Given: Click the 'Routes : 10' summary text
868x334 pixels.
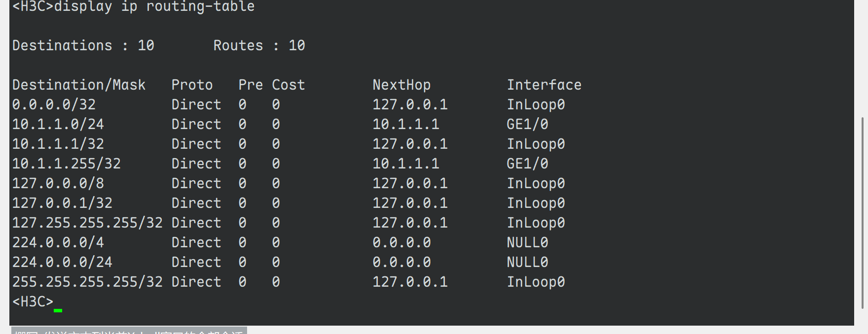Looking at the screenshot, I should pyautogui.click(x=259, y=45).
